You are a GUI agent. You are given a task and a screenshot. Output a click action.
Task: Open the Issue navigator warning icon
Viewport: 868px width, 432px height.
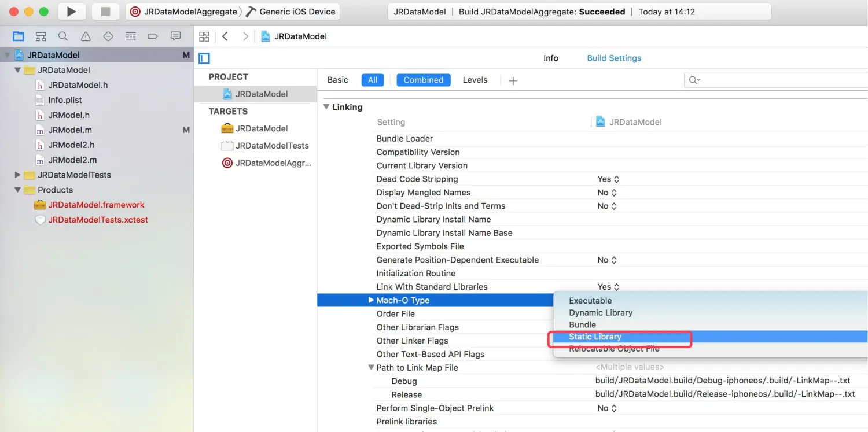click(x=86, y=36)
